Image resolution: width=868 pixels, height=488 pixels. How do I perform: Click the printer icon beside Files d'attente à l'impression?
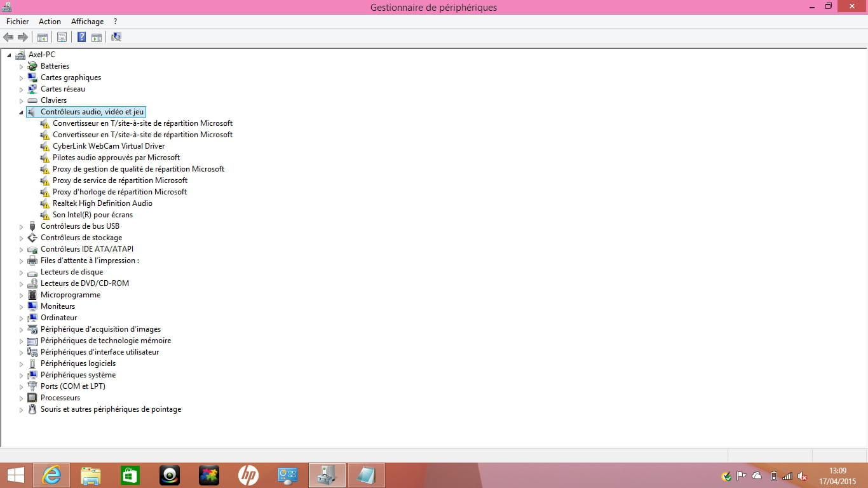32,261
